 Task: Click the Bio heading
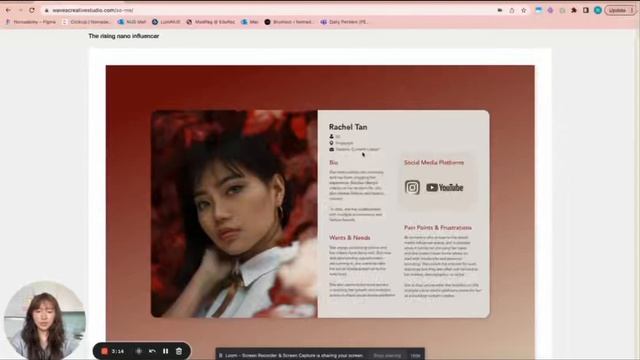pos(333,162)
